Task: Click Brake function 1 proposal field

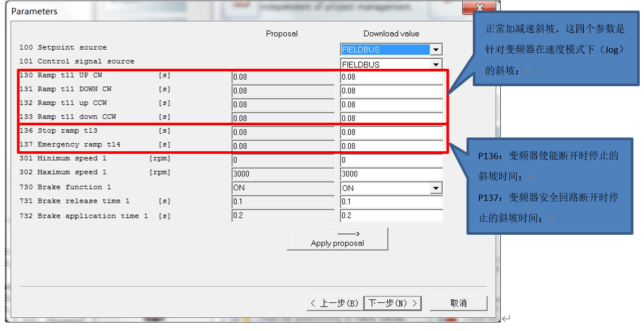Action: (x=283, y=188)
